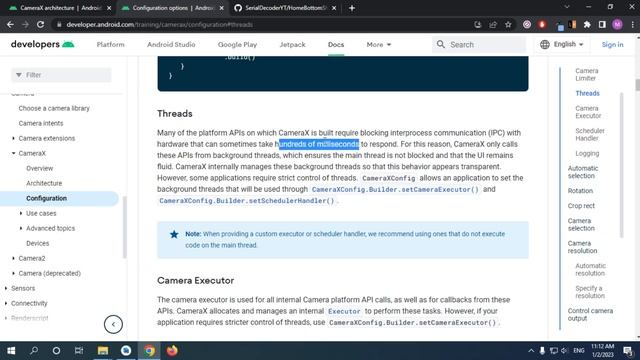Open the Windows Start menu
The width and height of the screenshot is (640, 360).
coord(11,351)
